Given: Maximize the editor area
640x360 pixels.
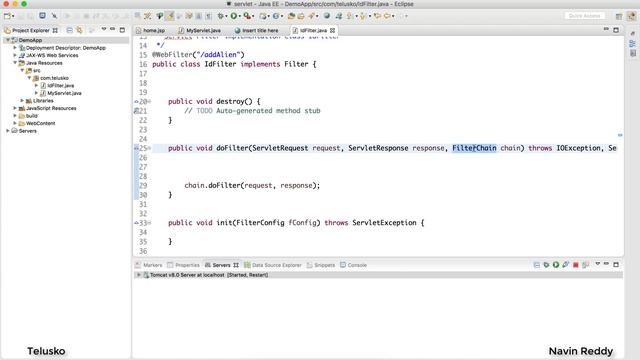Looking at the screenshot, I should pos(616,30).
